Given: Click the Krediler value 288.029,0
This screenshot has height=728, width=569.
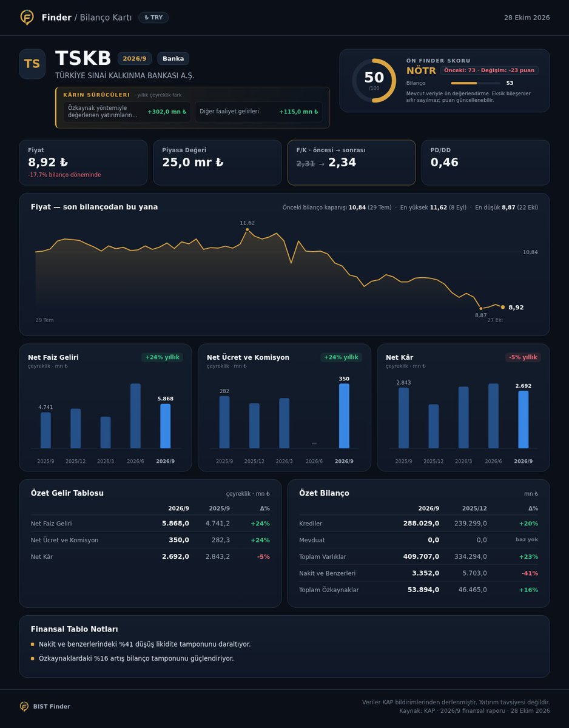Looking at the screenshot, I should tap(421, 524).
